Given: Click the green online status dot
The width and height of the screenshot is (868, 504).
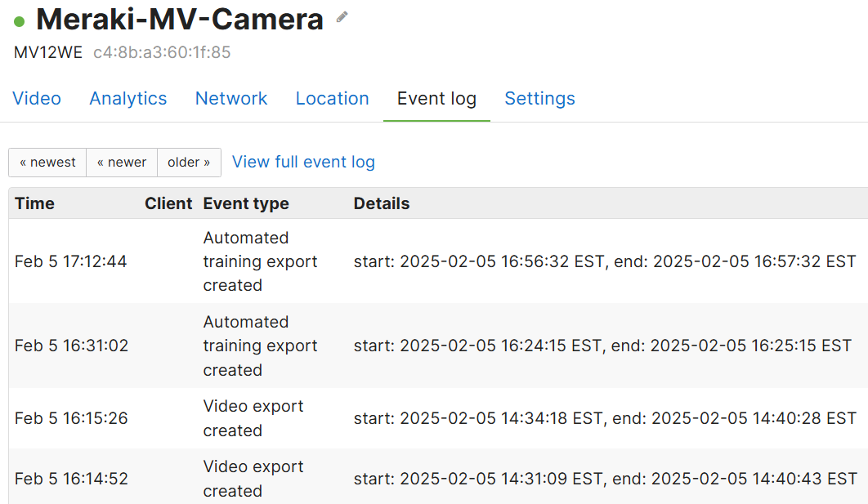Looking at the screenshot, I should point(20,21).
